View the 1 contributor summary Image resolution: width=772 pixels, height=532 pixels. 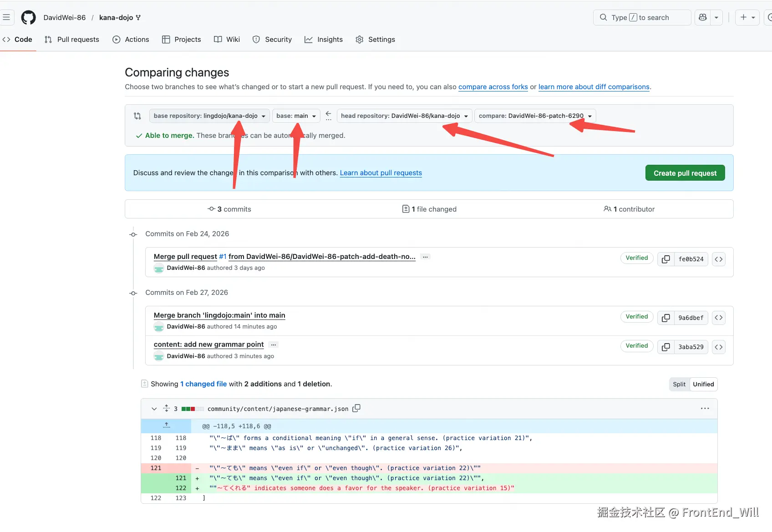tap(629, 209)
